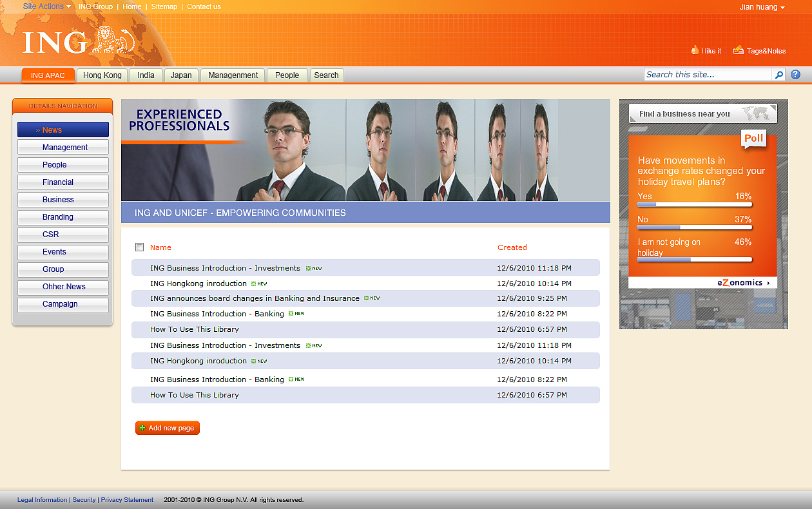Viewport: 812px width, 509px height.
Task: Select the Group sidebar item
Action: [63, 269]
